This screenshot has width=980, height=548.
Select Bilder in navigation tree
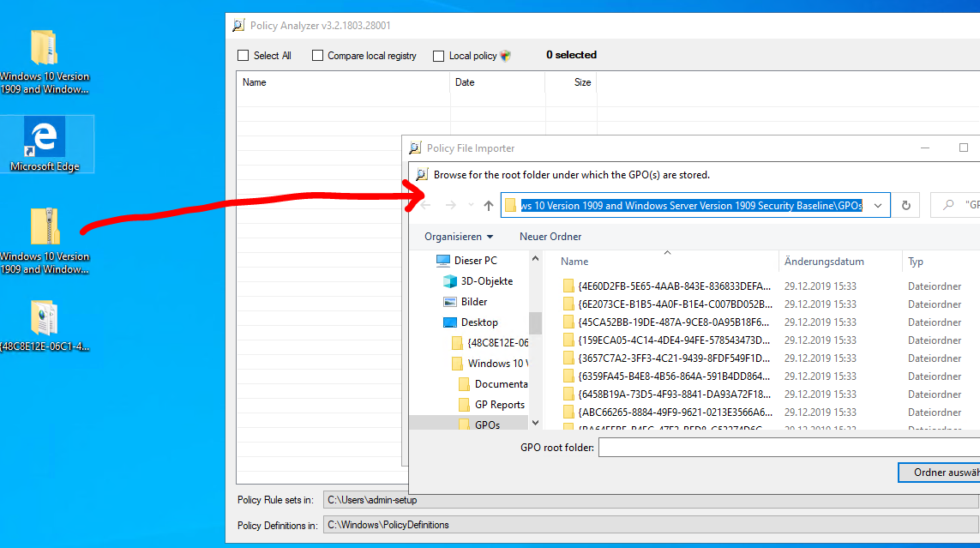(x=465, y=302)
